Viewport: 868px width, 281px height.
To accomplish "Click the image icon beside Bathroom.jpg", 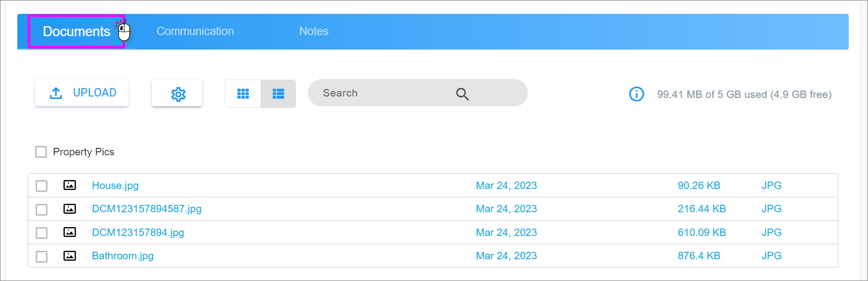I will (70, 256).
